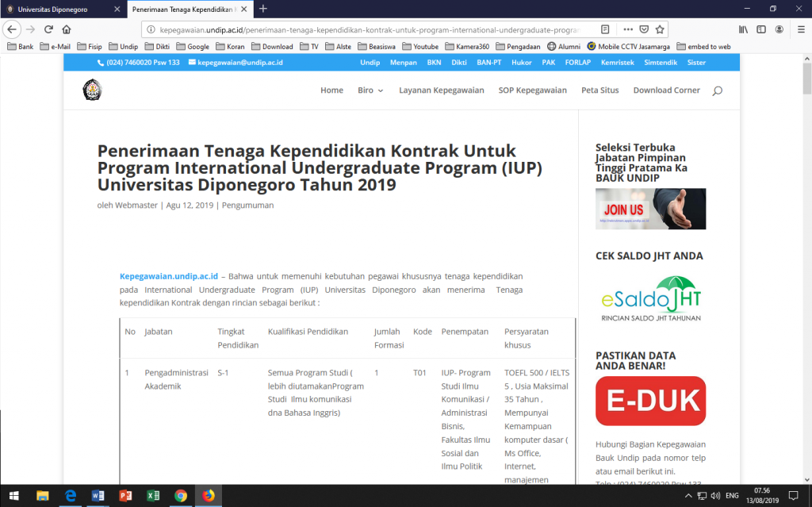
Task: Toggle the sidebar view icon in Firefox
Action: (x=761, y=29)
